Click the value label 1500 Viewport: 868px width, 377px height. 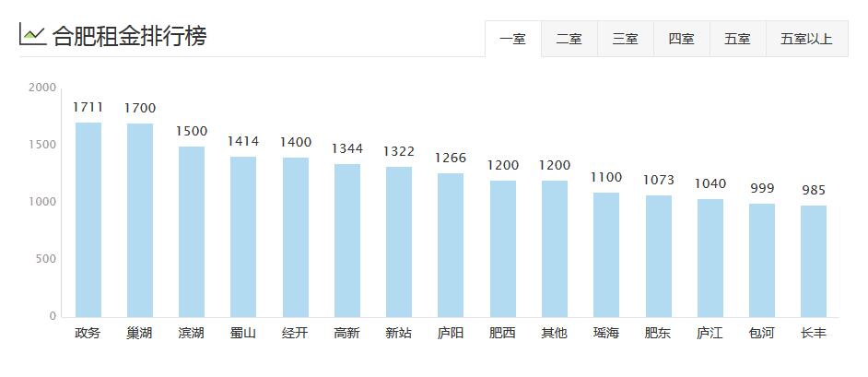pos(192,131)
